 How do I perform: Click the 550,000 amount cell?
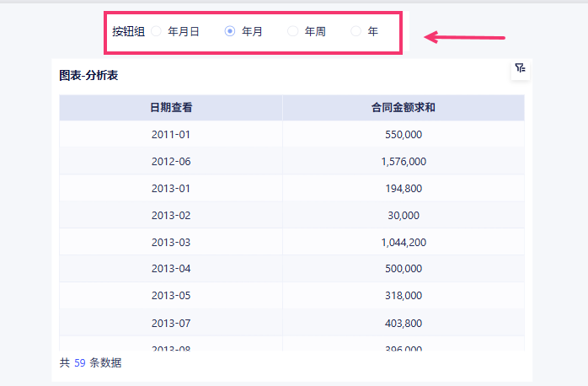[x=403, y=134]
